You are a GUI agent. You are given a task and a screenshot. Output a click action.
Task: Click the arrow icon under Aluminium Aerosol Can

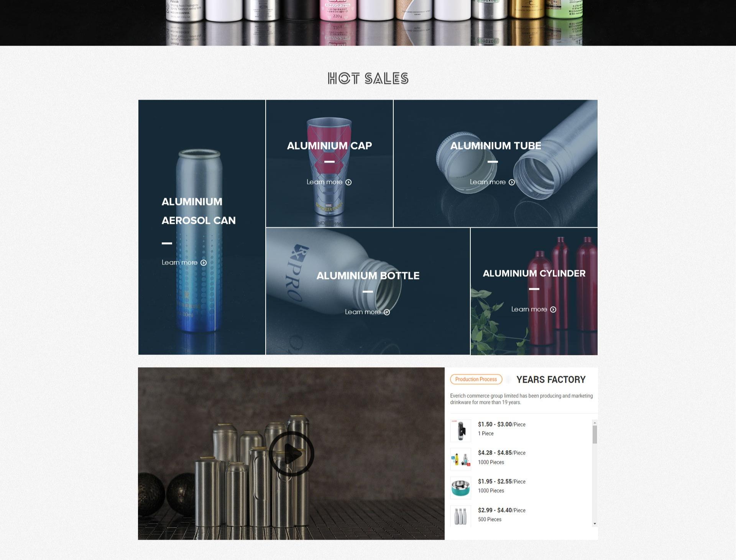(204, 263)
